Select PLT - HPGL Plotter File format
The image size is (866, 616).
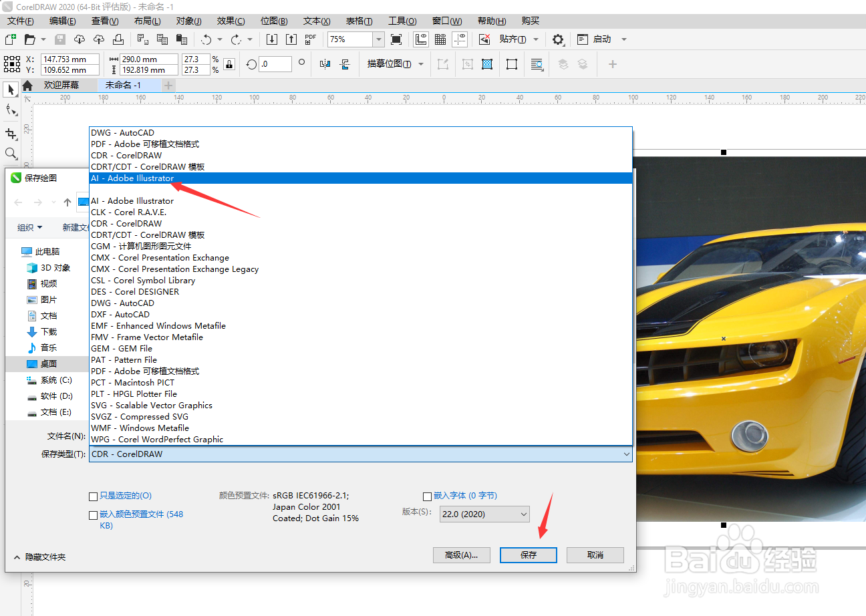coord(361,394)
